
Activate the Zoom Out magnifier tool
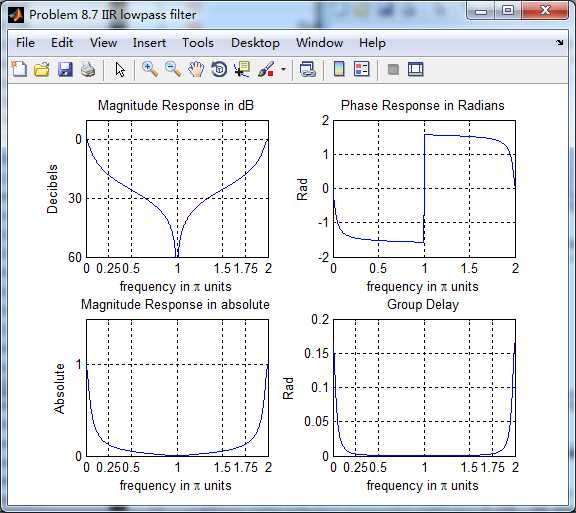[173, 69]
